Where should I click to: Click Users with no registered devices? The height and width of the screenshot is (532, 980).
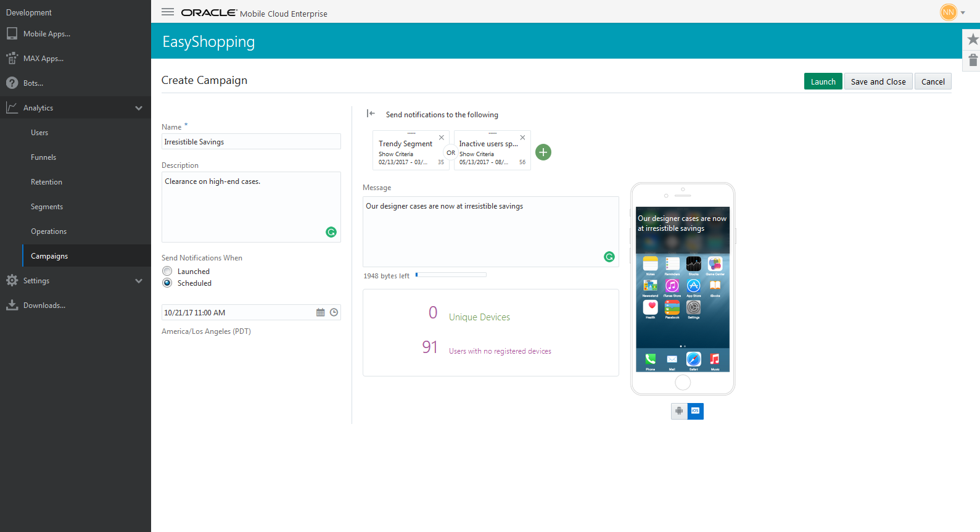500,351
